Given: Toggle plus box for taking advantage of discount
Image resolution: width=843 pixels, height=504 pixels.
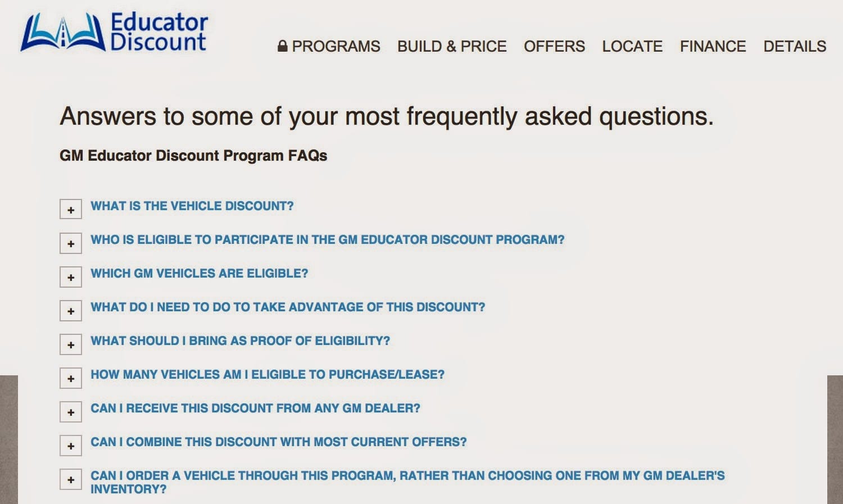Looking at the screenshot, I should (x=71, y=310).
